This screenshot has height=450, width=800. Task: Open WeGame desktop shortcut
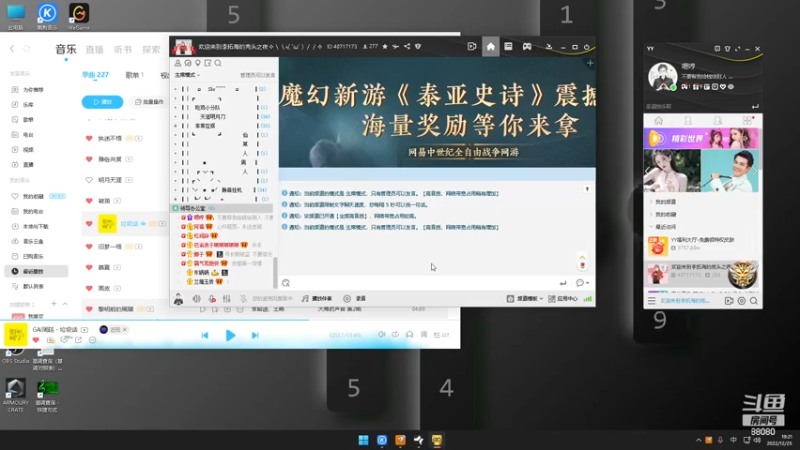coord(79,16)
